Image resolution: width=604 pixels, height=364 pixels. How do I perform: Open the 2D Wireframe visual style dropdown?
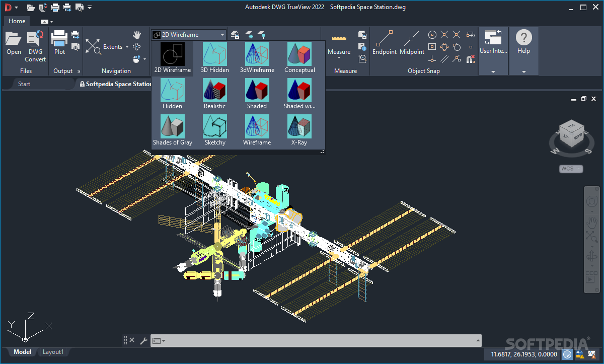[189, 35]
